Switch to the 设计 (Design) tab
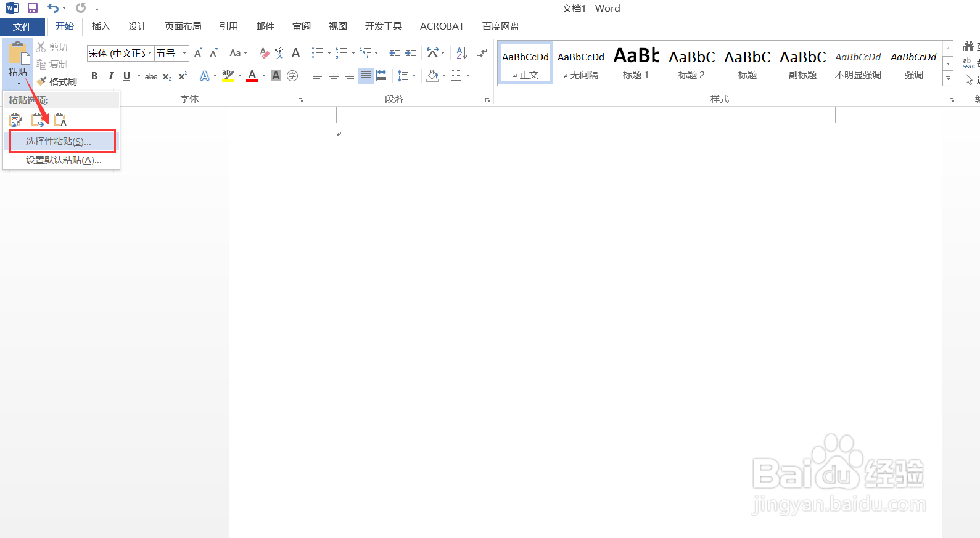The height and width of the screenshot is (538, 980). 137,26
